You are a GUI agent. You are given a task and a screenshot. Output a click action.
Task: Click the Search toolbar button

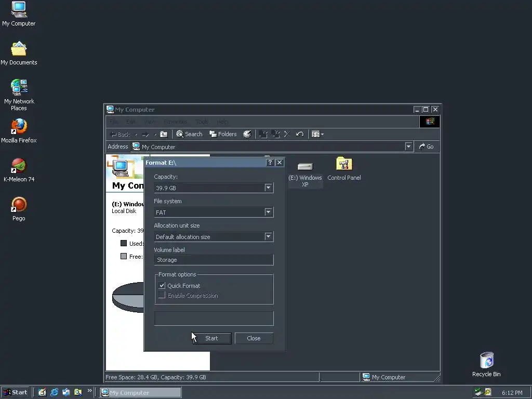(189, 135)
